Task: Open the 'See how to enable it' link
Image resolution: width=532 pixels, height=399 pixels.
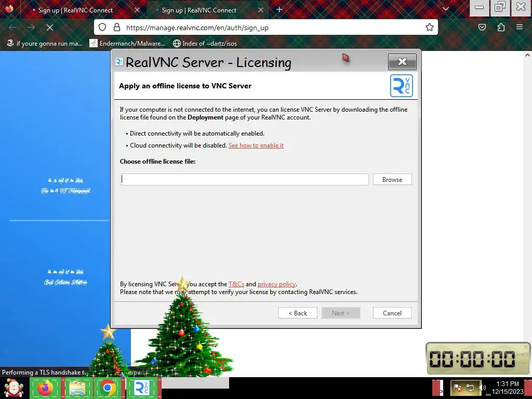Action: tap(256, 145)
